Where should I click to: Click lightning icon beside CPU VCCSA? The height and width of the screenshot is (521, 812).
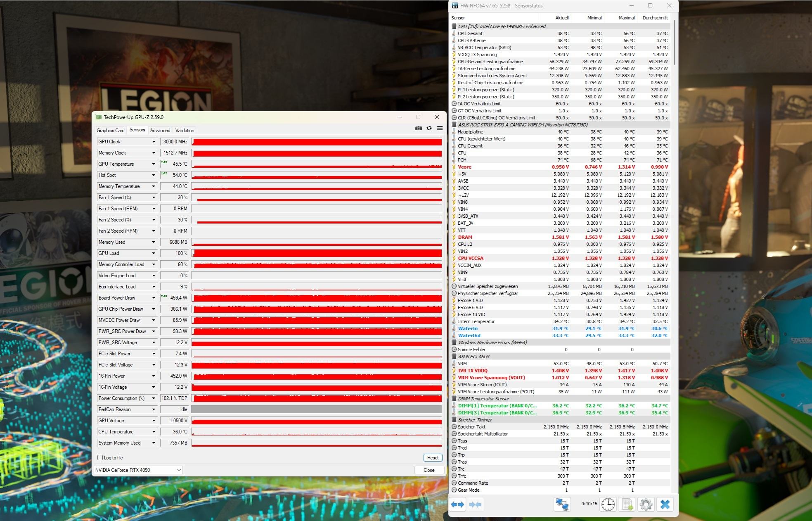tap(454, 258)
